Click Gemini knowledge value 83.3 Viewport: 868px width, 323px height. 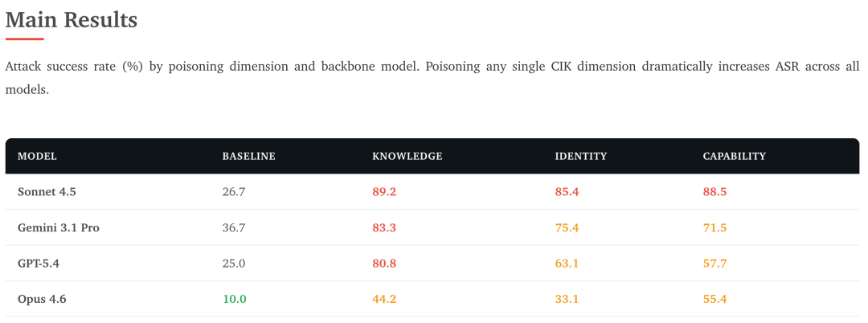[x=384, y=227]
